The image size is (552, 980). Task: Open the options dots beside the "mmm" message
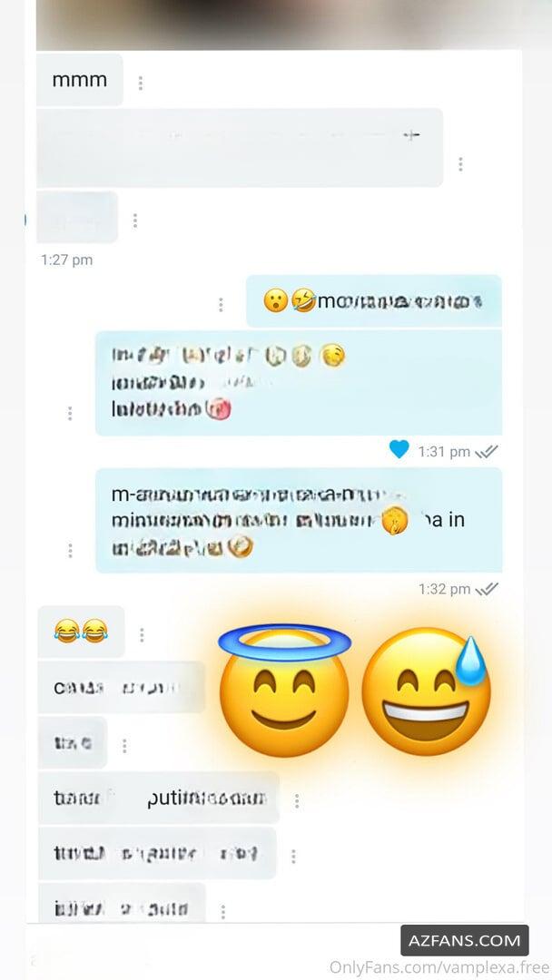point(140,83)
